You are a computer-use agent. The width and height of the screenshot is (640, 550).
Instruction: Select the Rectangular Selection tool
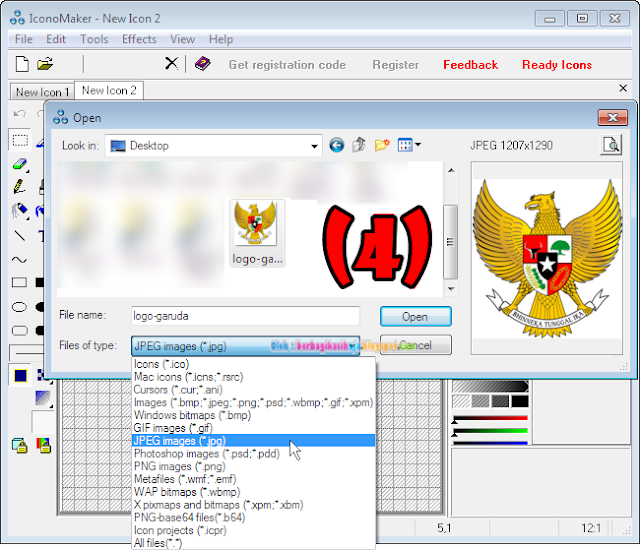click(x=20, y=140)
